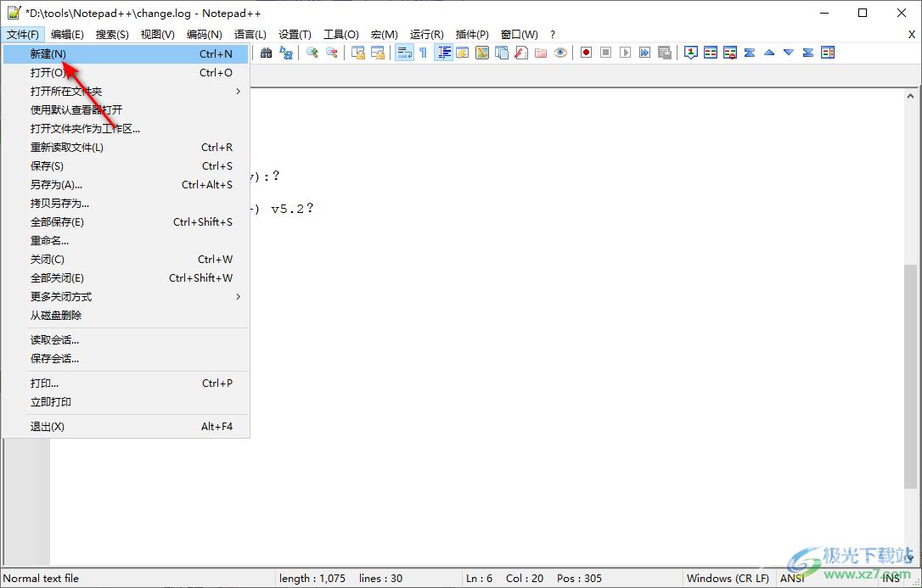Choose 打印... menu entry
The image size is (922, 588).
[x=126, y=383]
